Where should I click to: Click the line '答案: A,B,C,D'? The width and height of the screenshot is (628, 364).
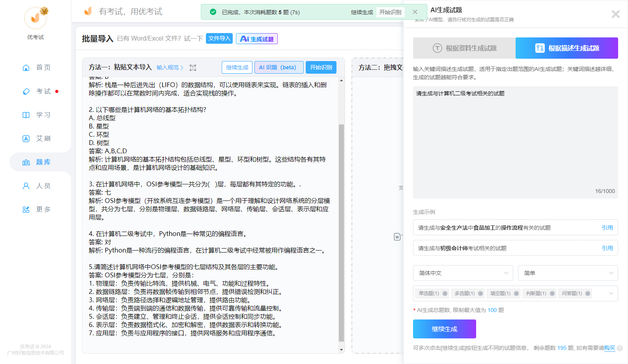click(x=108, y=151)
